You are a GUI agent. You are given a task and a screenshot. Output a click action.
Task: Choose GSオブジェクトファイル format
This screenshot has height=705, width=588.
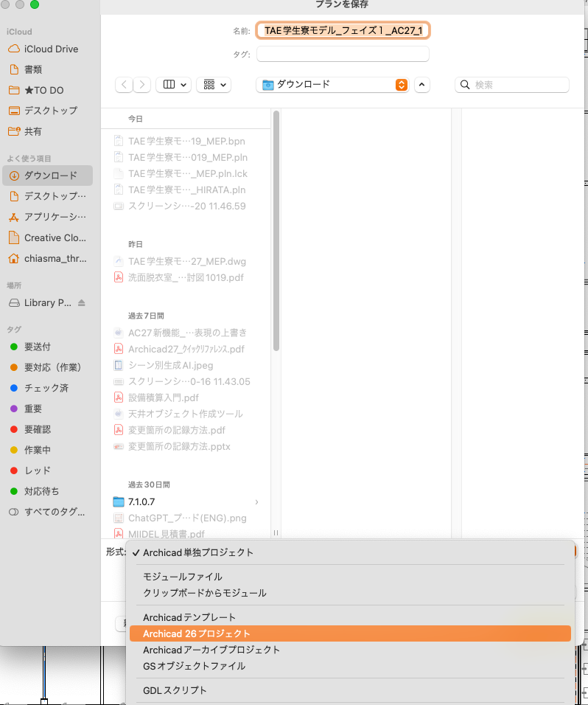pos(350,666)
